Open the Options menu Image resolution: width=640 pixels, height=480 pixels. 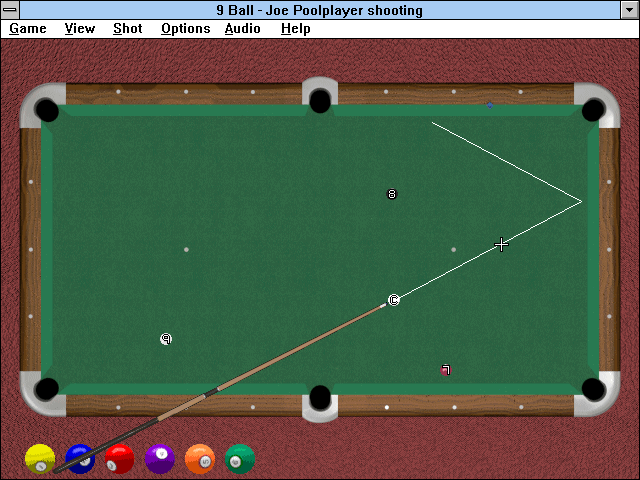(186, 29)
